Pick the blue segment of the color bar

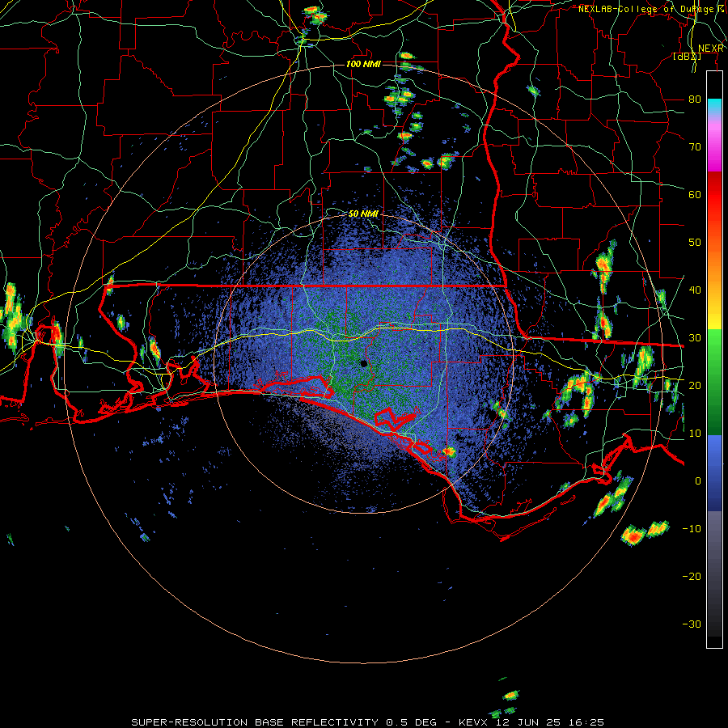point(714,472)
